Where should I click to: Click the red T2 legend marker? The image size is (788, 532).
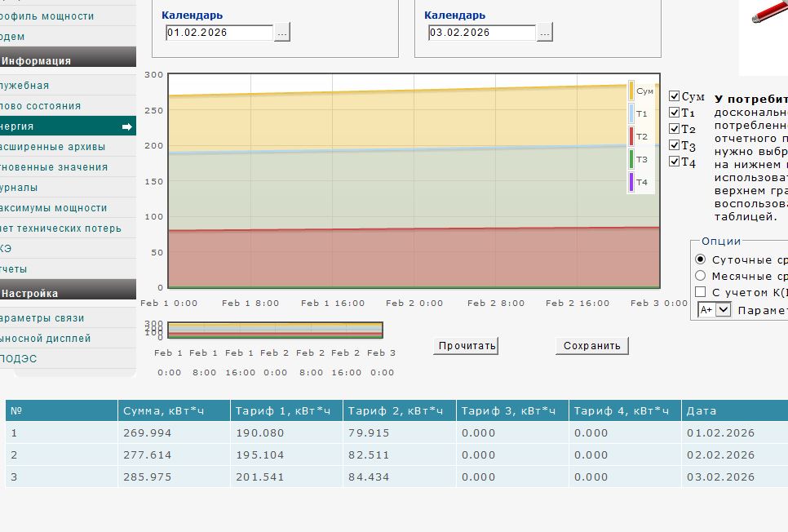click(x=631, y=137)
